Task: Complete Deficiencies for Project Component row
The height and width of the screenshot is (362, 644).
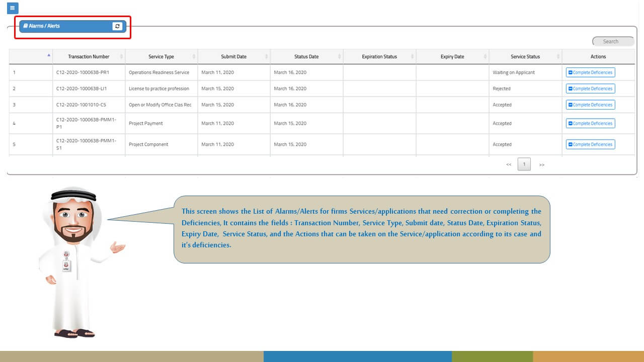Action: (x=590, y=144)
